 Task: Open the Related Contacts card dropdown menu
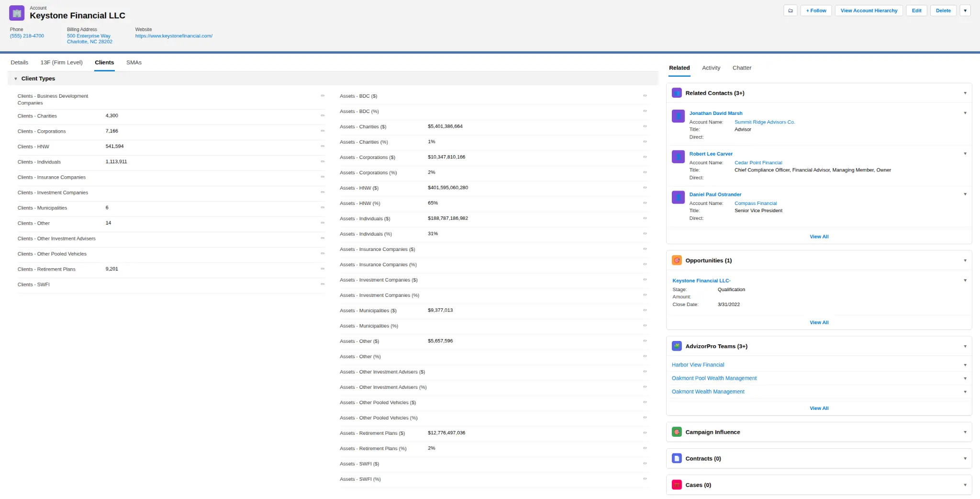pos(965,93)
